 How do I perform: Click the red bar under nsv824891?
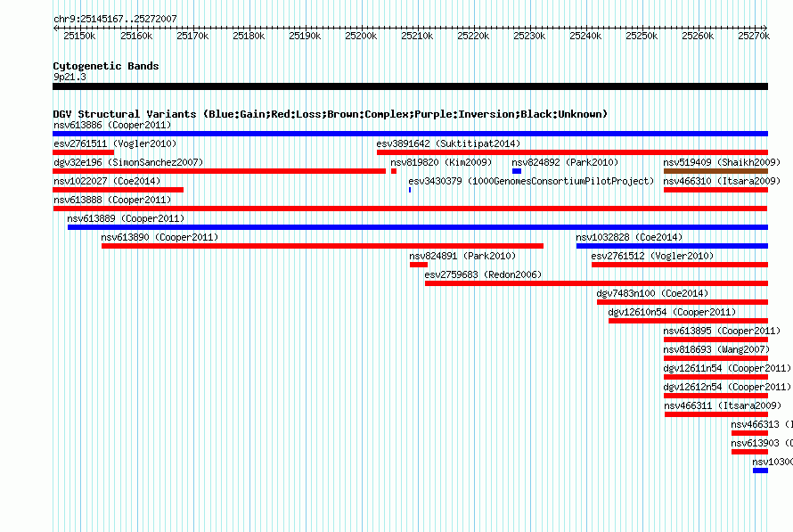point(419,265)
